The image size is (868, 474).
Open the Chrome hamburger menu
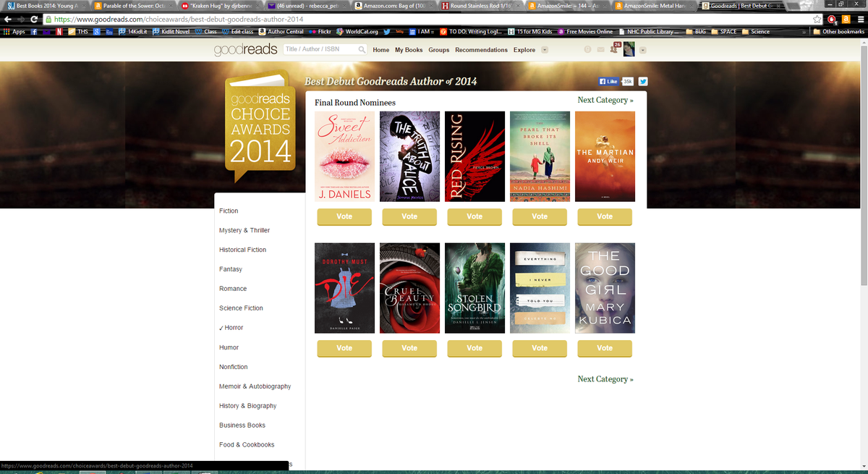[x=859, y=20]
